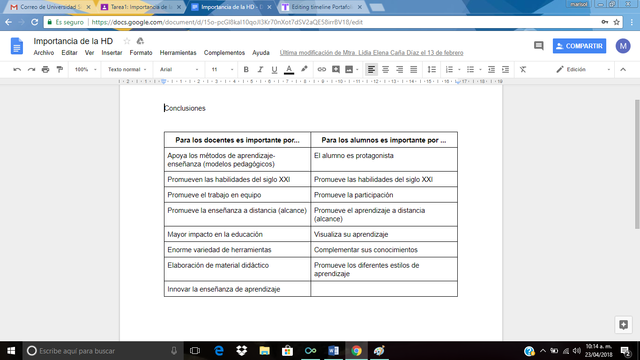Open the Última modificación revision history link
The height and width of the screenshot is (360, 640).
click(x=371, y=53)
